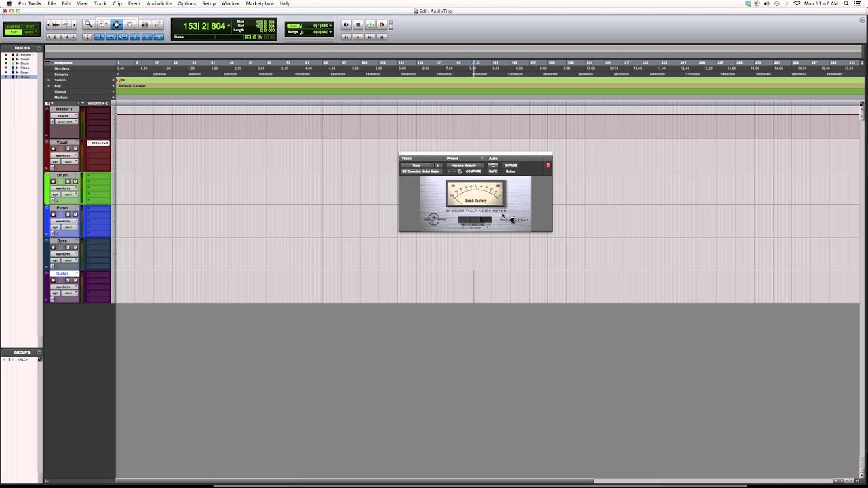Select Slip edit mode
868x488 pixels.
(14, 32)
